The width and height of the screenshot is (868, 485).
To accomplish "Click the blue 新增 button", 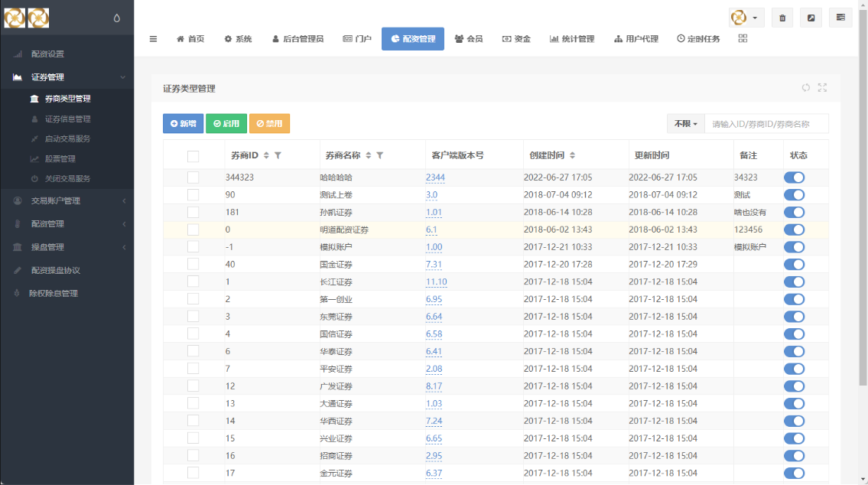I will coord(184,123).
